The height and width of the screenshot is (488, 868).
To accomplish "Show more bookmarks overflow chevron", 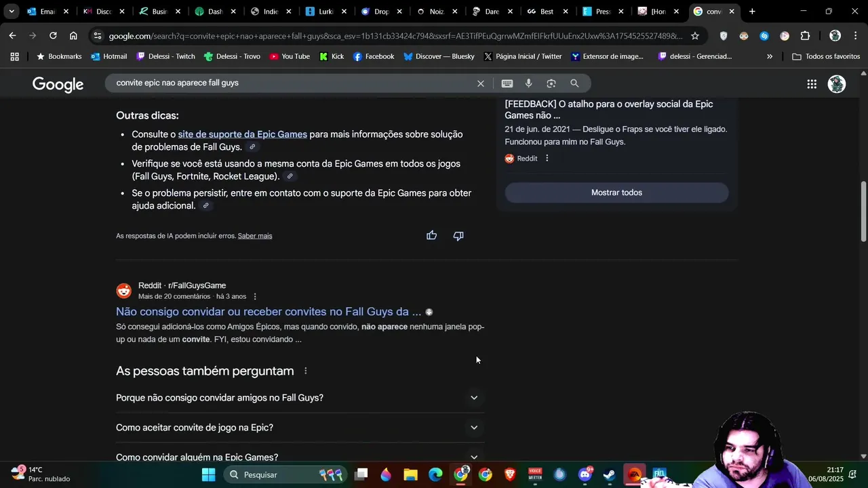I will tap(770, 57).
